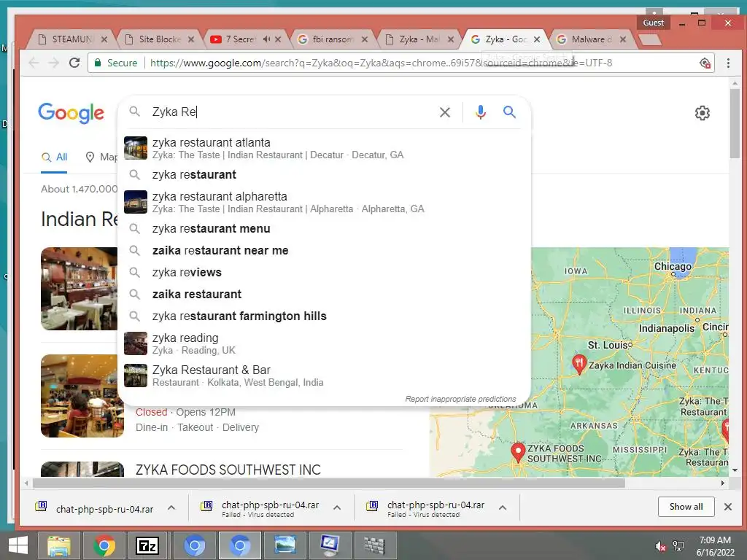Open the Maps results tab
This screenshot has width=747, height=560.
101,157
